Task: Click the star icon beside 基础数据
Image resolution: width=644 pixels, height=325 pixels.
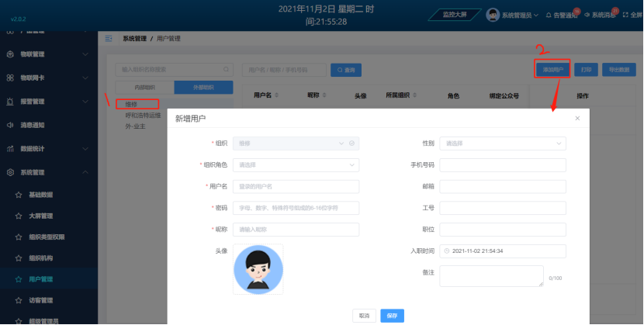Action: [19, 195]
